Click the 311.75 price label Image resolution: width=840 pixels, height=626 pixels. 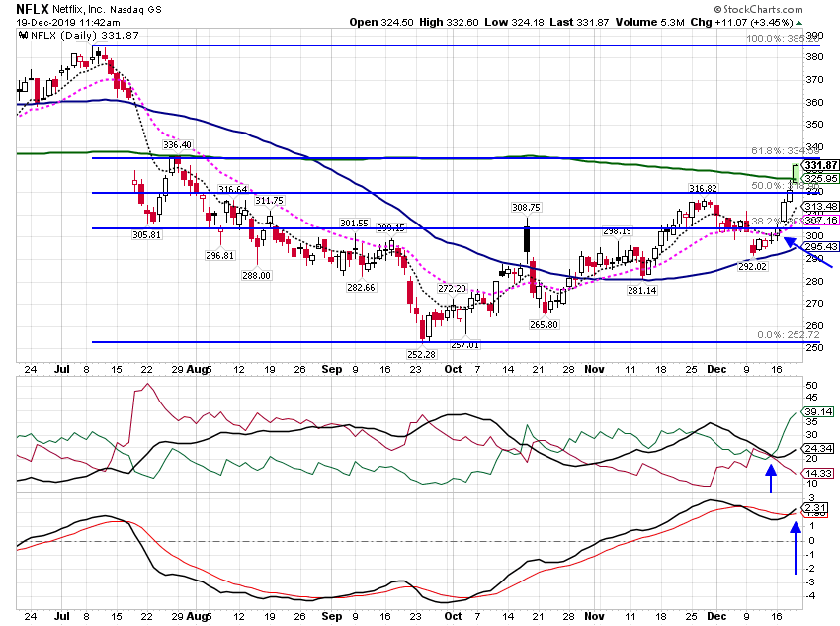(269, 201)
